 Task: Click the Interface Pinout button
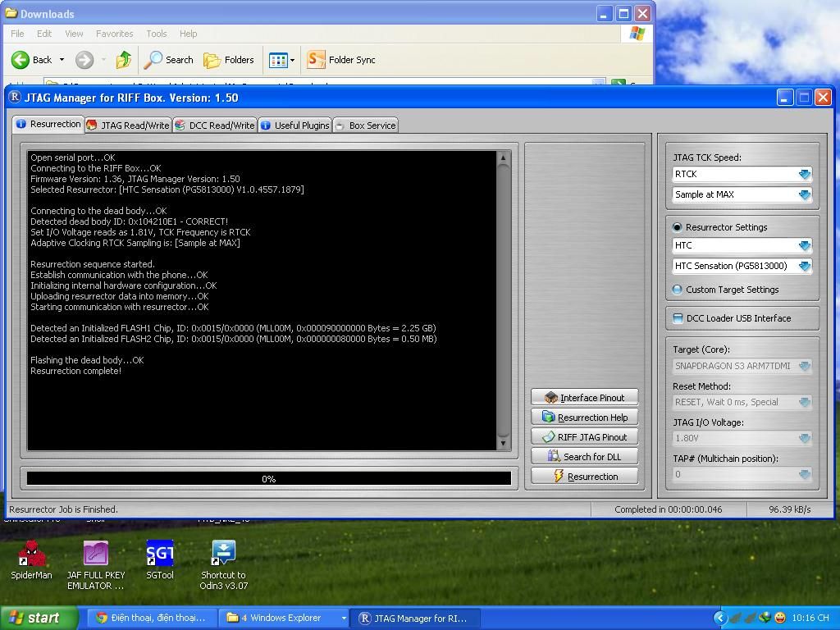pyautogui.click(x=584, y=398)
